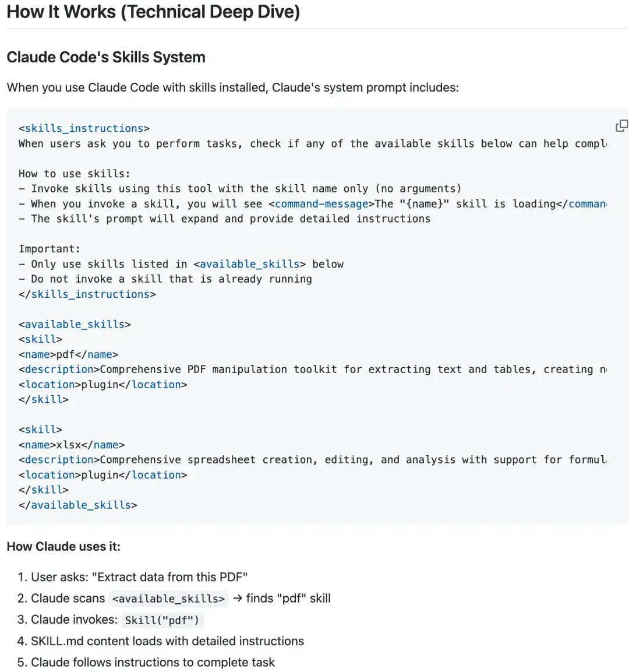Select the Skill("pdf") inline code snippet

[162, 620]
